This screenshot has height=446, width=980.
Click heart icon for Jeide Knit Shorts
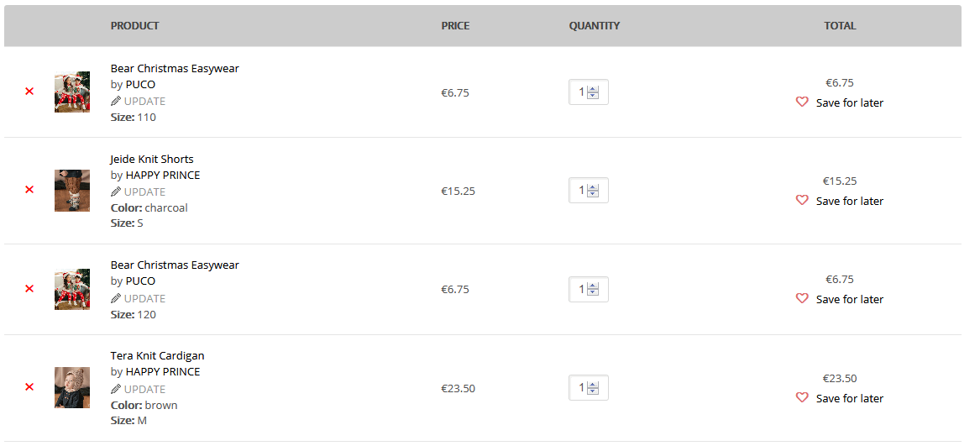click(802, 200)
